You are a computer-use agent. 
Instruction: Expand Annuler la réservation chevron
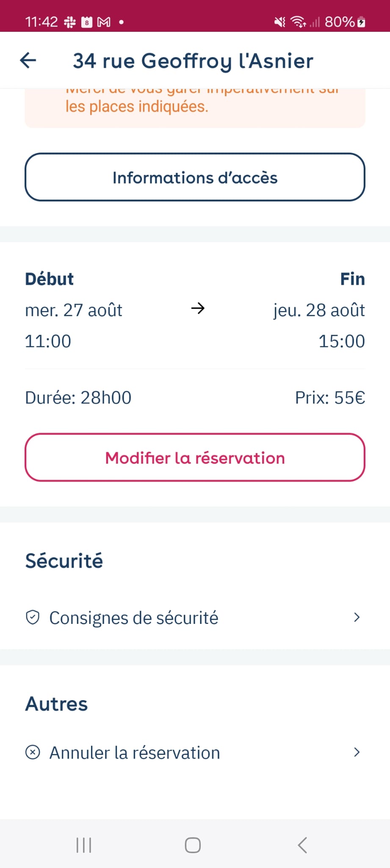(x=357, y=752)
